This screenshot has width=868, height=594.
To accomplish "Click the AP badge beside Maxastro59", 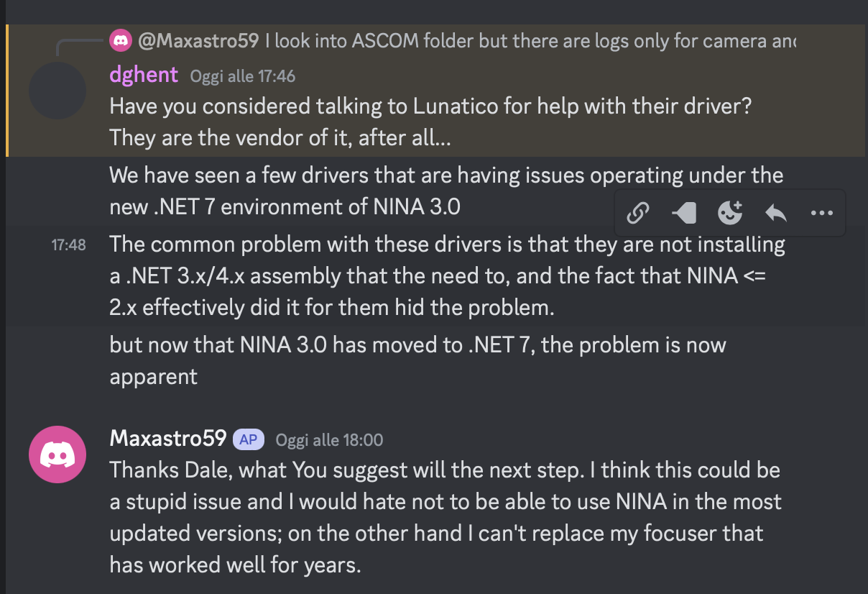I will (248, 439).
